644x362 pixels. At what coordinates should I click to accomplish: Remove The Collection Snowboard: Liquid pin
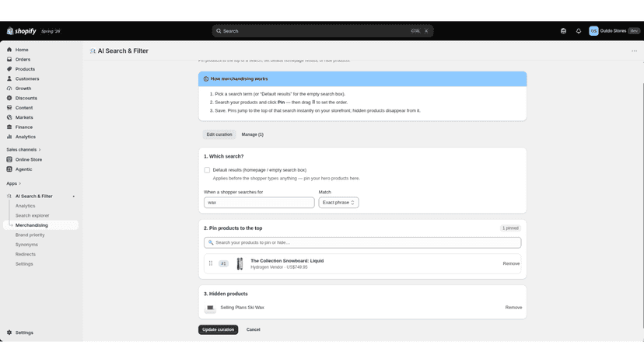511,263
